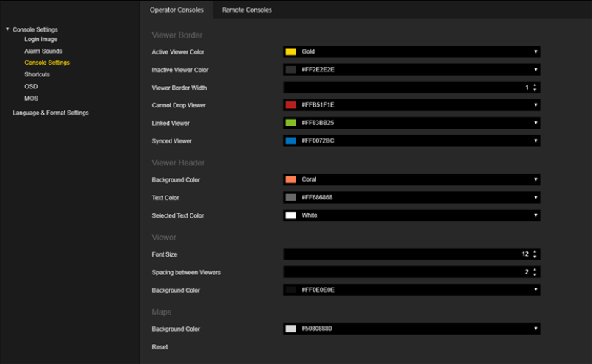Expand the Selected Text Color dropdown
The image size is (592, 364).
[x=535, y=215]
